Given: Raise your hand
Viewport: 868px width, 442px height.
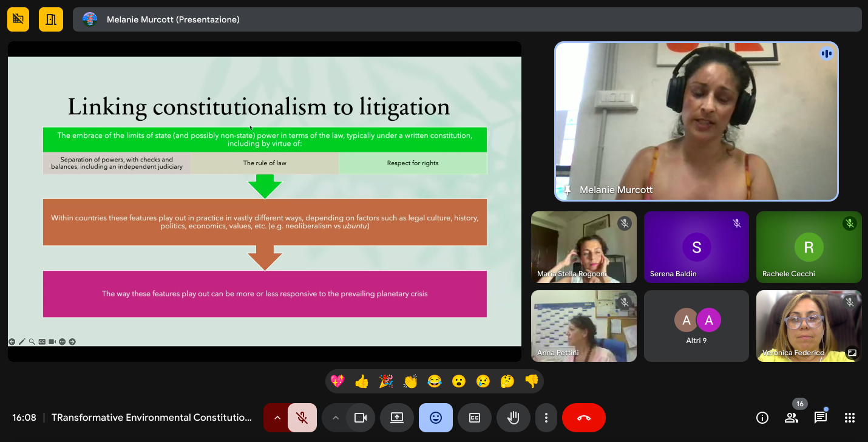Looking at the screenshot, I should point(513,418).
